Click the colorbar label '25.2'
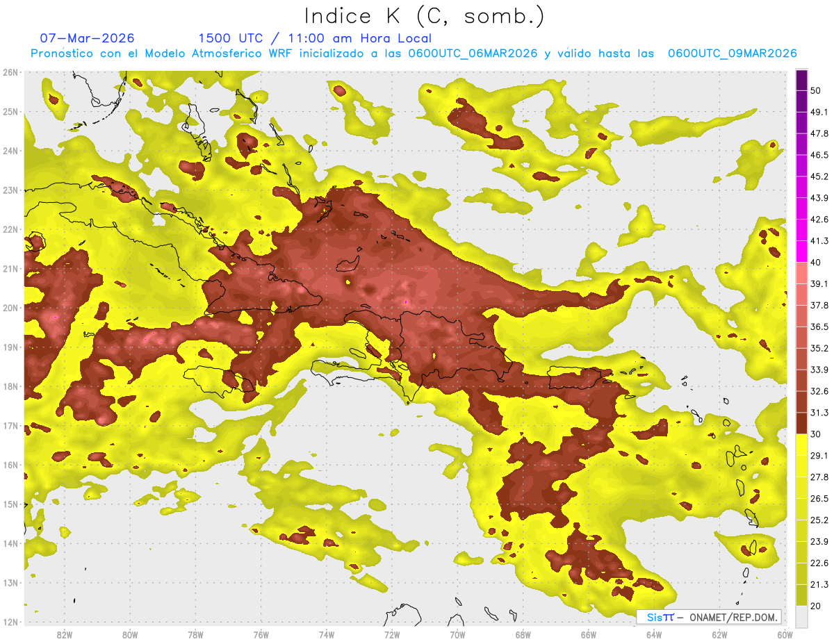834x644 pixels. tap(819, 520)
